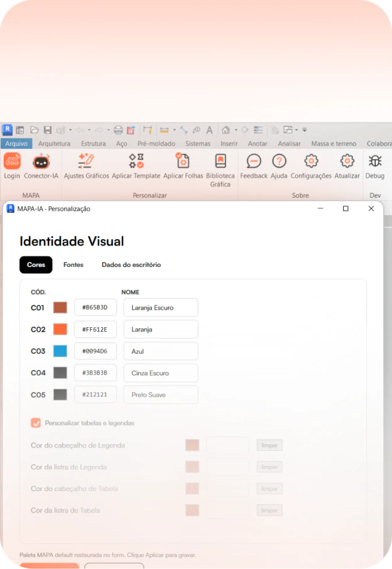Click the C01 Laranja Escuro color swatch
This screenshot has width=392, height=569.
coord(60,307)
